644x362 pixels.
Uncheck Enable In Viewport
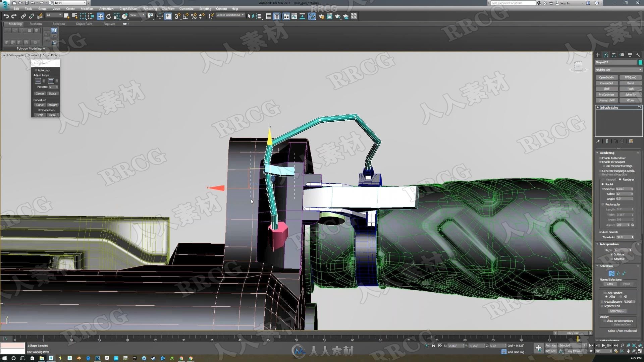click(600, 162)
